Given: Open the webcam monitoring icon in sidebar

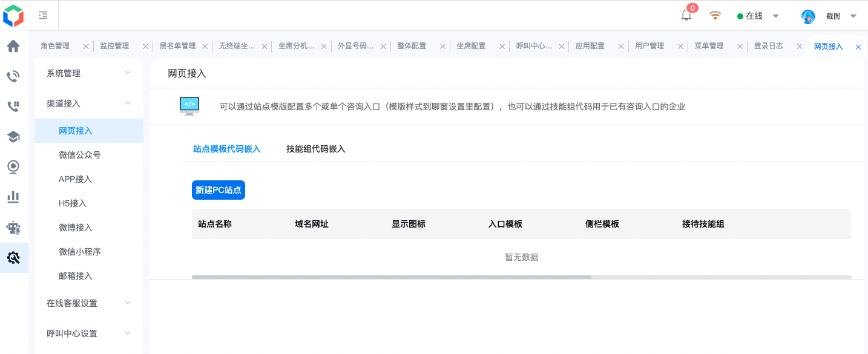Looking at the screenshot, I should [x=13, y=167].
